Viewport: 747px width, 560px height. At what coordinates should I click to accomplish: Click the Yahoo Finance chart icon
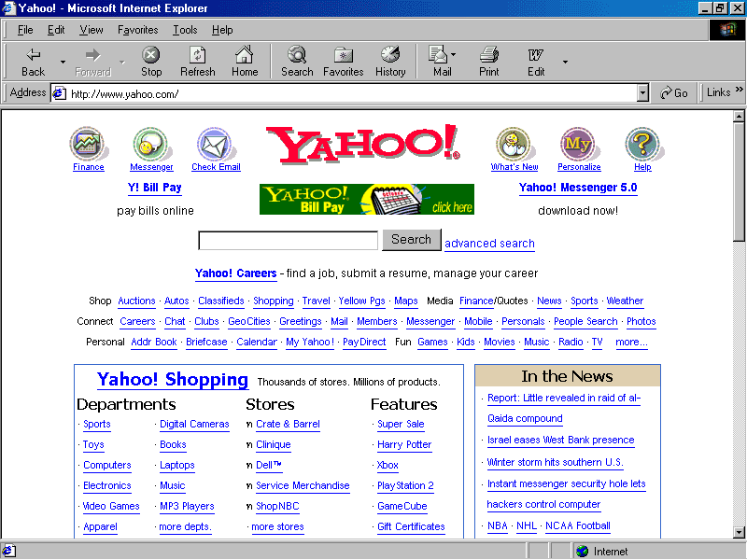87,144
